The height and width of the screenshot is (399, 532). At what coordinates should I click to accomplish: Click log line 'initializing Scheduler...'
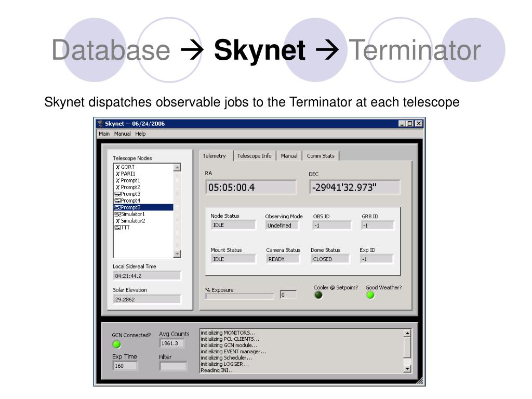tap(227, 357)
